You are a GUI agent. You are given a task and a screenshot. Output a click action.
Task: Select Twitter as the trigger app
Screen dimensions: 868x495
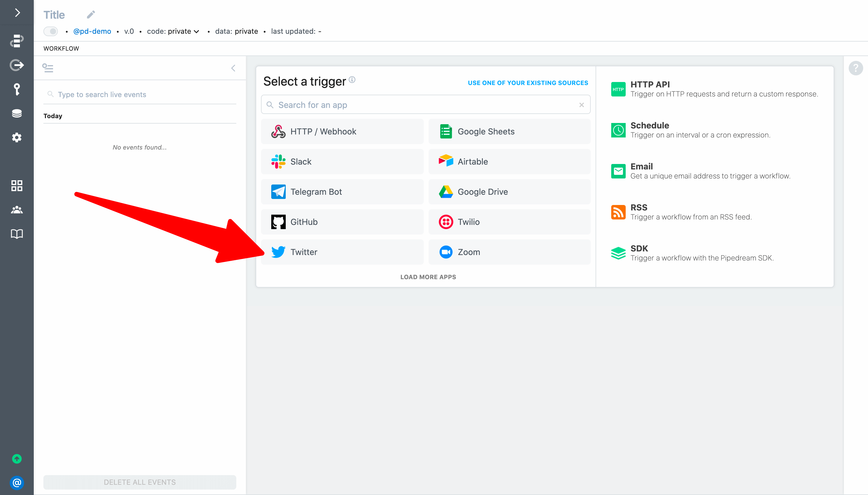coord(342,252)
